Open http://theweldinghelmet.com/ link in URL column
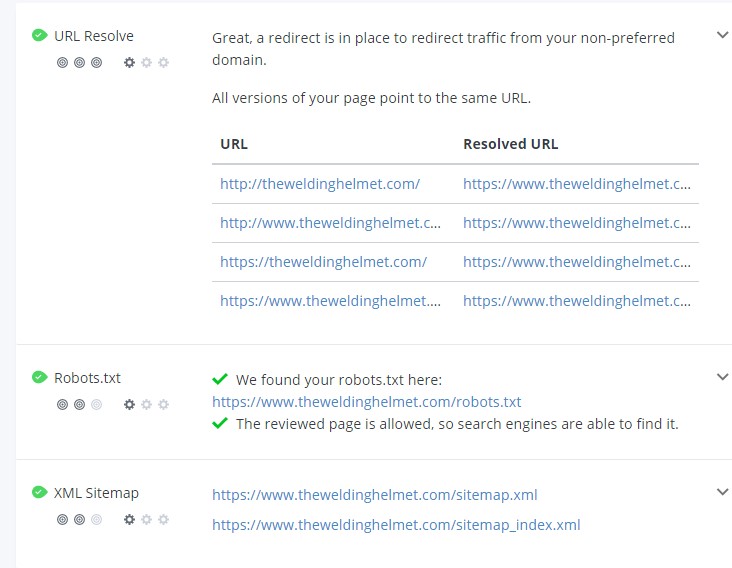Viewport: 732px width, 568px height. click(x=320, y=184)
